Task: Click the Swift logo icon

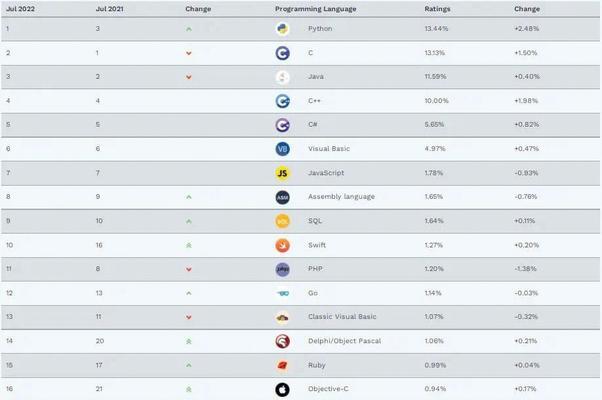Action: click(282, 244)
